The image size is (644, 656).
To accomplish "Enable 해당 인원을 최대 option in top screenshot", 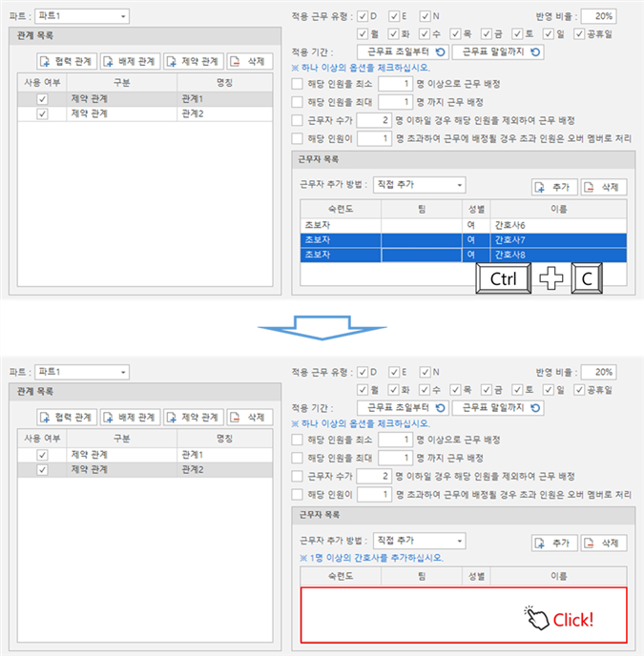I will coord(298,102).
